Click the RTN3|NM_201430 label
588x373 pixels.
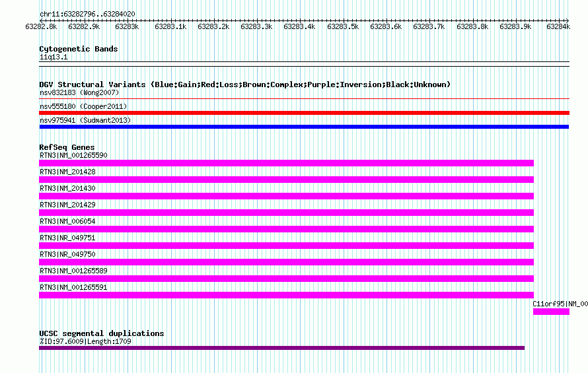coord(67,188)
